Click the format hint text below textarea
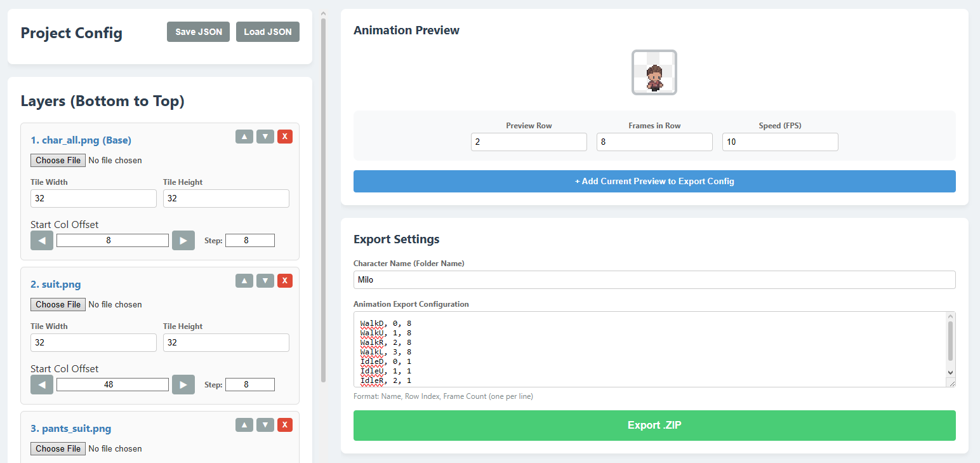This screenshot has height=463, width=980. point(443,396)
